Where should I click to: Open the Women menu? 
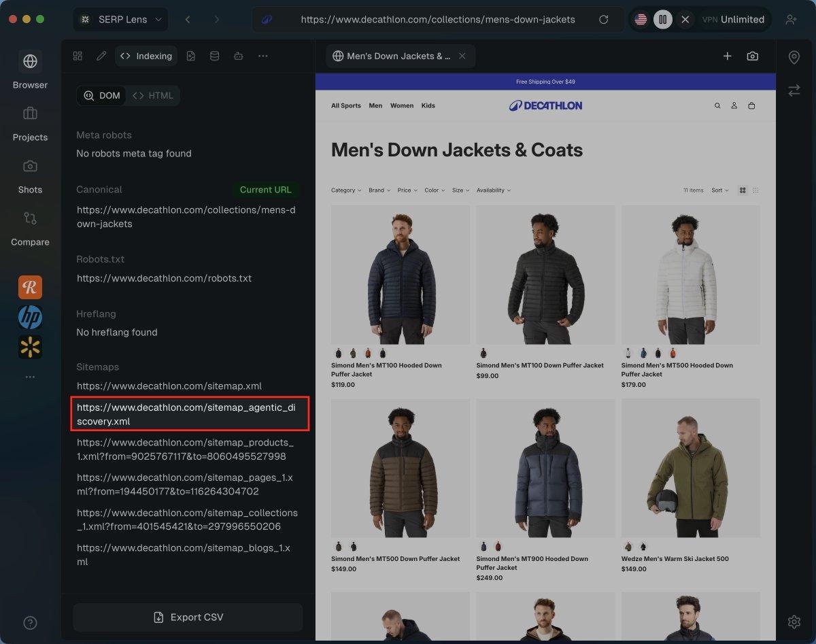tap(402, 105)
